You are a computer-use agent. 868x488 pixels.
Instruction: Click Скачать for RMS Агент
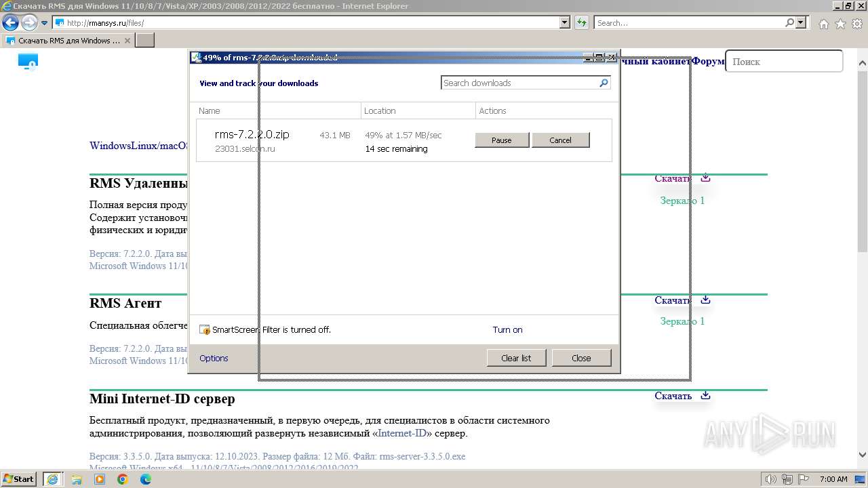(x=673, y=300)
